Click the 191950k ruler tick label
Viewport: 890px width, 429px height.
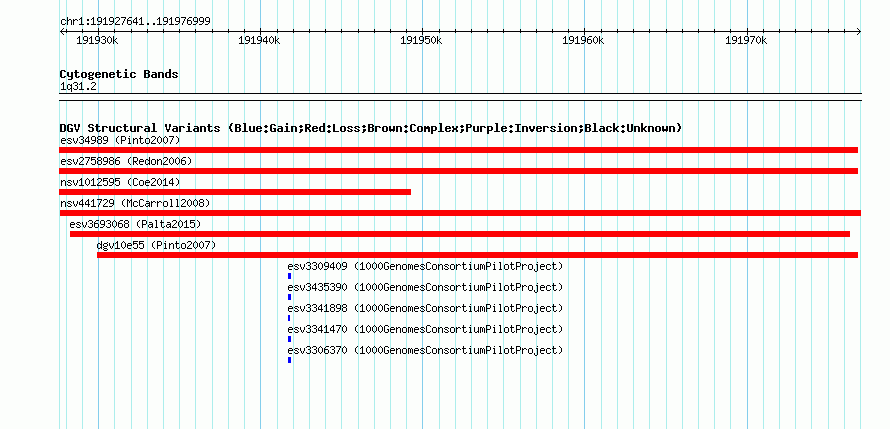(x=421, y=40)
